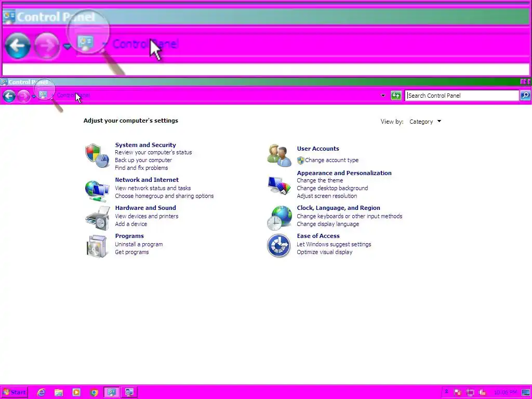Click the Ease of Access icon

278,246
